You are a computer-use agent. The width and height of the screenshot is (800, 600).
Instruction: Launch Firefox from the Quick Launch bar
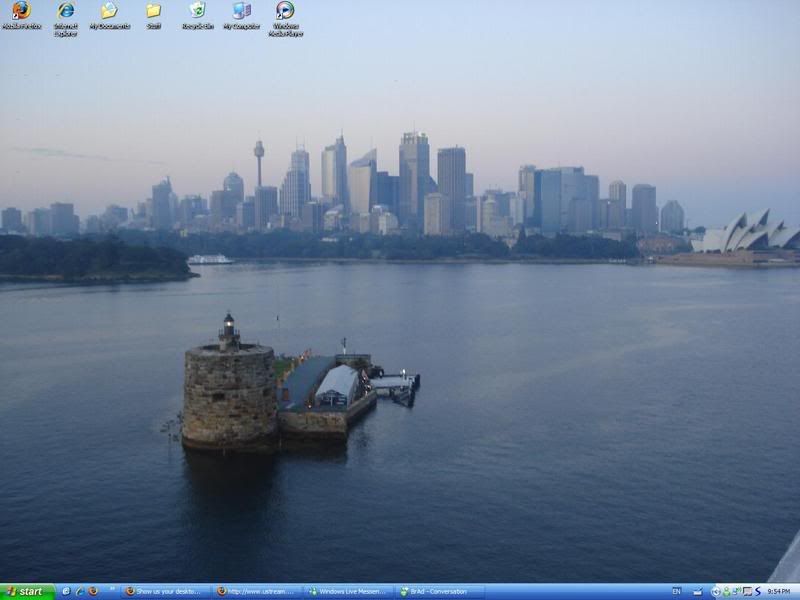[x=93, y=591]
